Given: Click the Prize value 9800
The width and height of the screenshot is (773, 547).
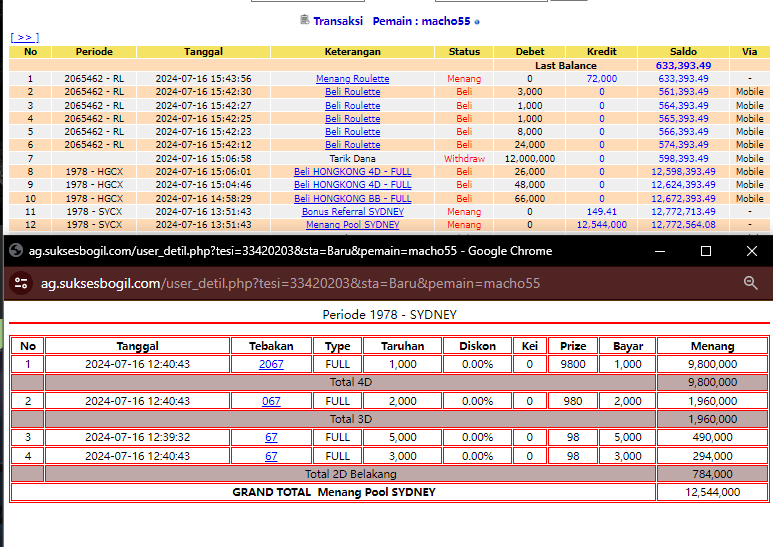Looking at the screenshot, I should click(x=573, y=364).
